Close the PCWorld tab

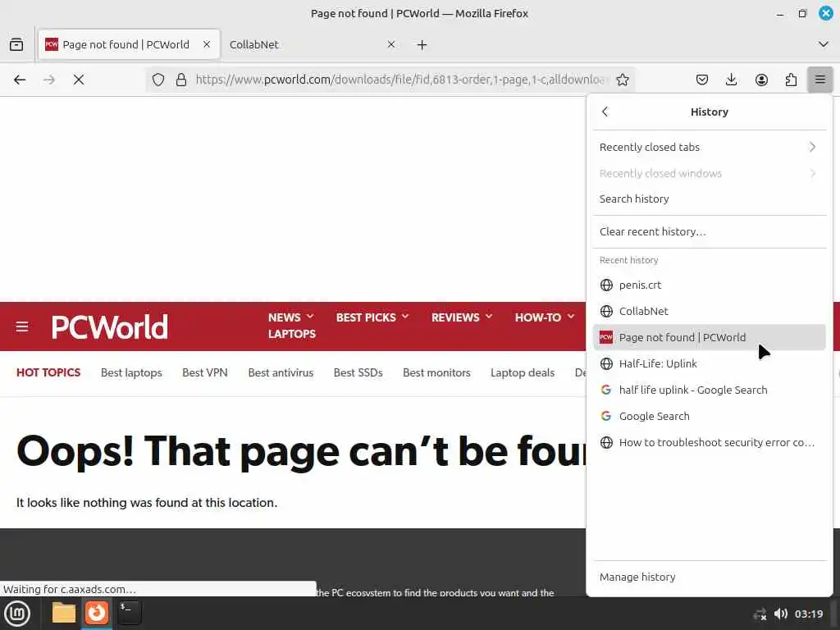(x=207, y=44)
